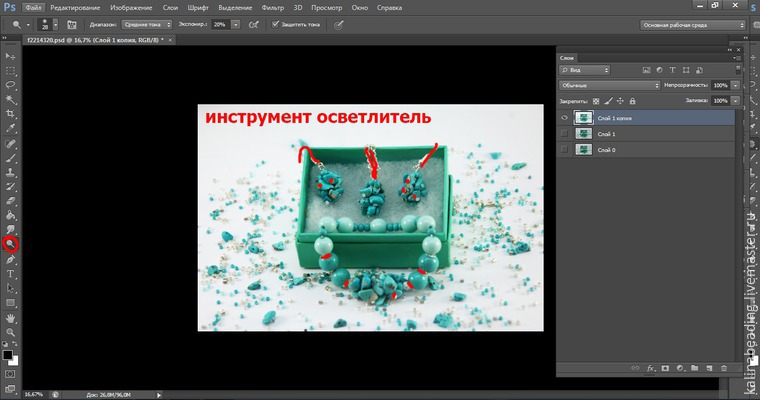Select the Dodge tool in toolbox
This screenshot has width=760, height=400.
pos(10,244)
